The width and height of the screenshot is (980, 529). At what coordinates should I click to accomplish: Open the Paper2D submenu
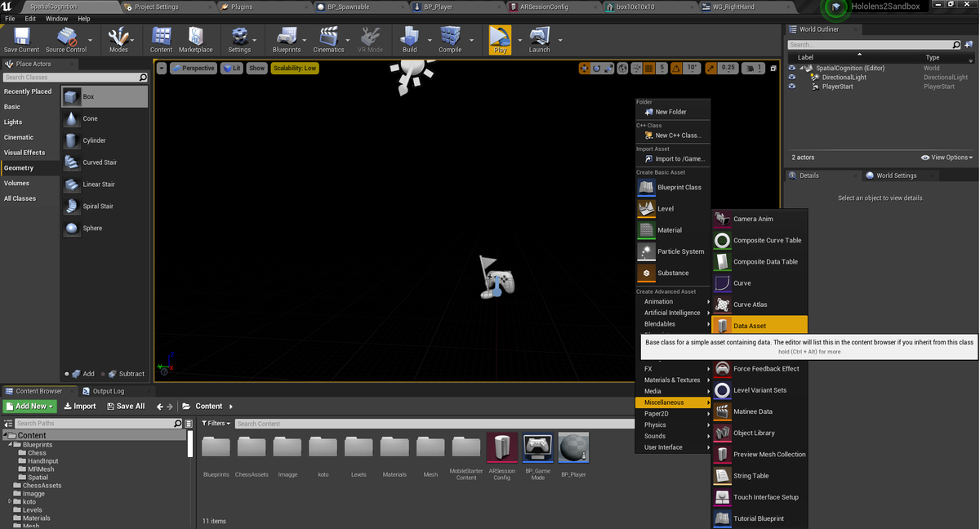tap(673, 414)
